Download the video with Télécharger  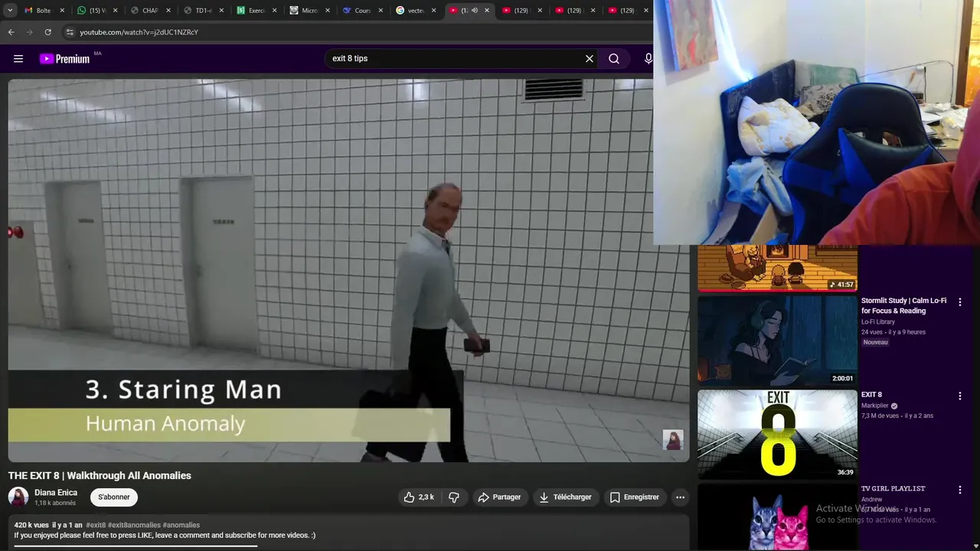click(x=565, y=497)
